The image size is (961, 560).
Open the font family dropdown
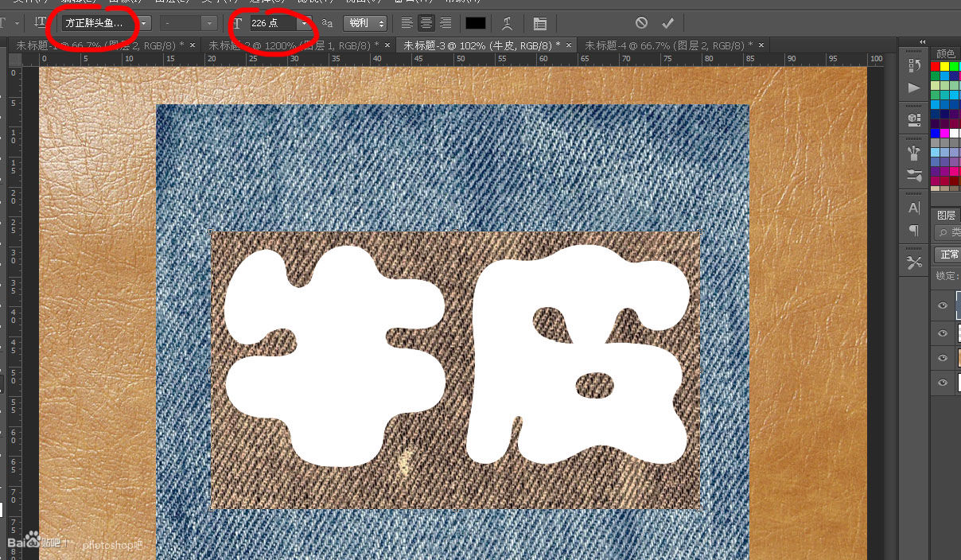(144, 24)
